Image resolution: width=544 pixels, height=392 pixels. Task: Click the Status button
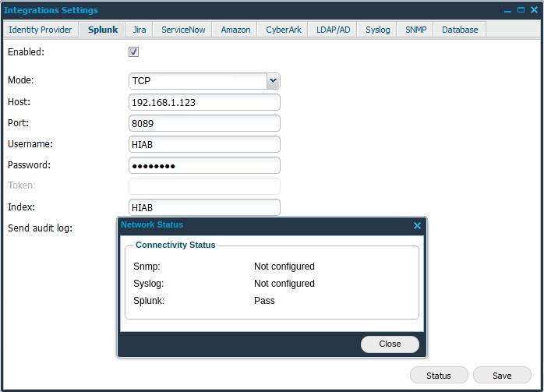click(439, 376)
